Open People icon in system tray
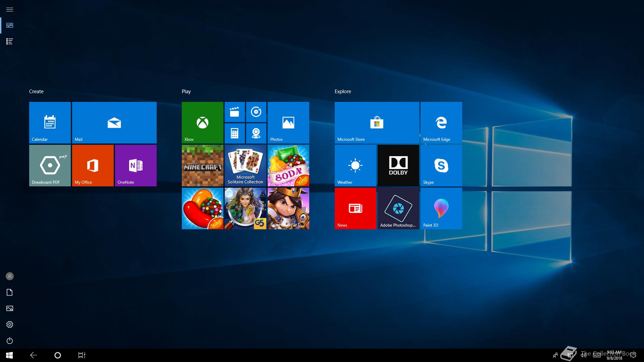Screen dimensions: 644x362 (x=555, y=355)
